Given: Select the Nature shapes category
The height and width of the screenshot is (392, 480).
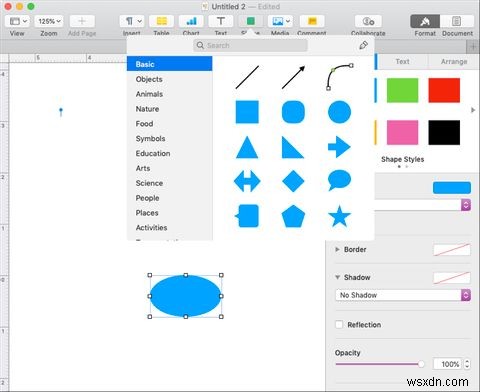Looking at the screenshot, I should (x=169, y=109).
